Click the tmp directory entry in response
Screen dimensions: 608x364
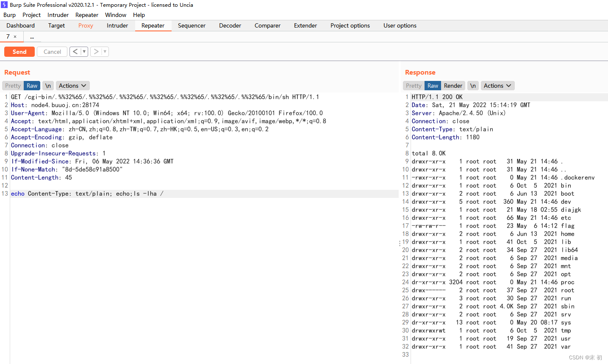click(x=566, y=331)
